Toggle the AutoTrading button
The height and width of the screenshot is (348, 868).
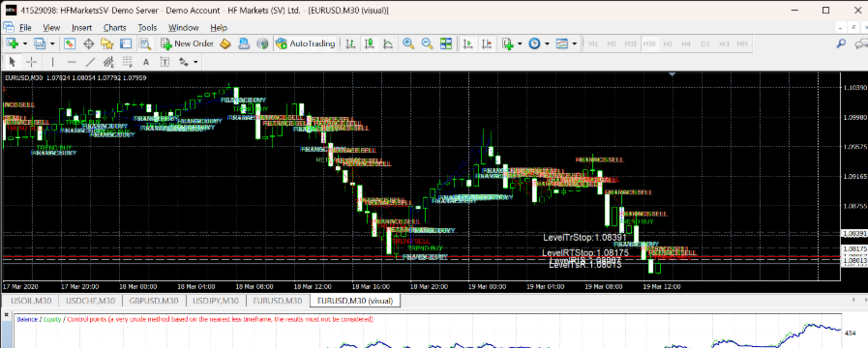click(306, 43)
